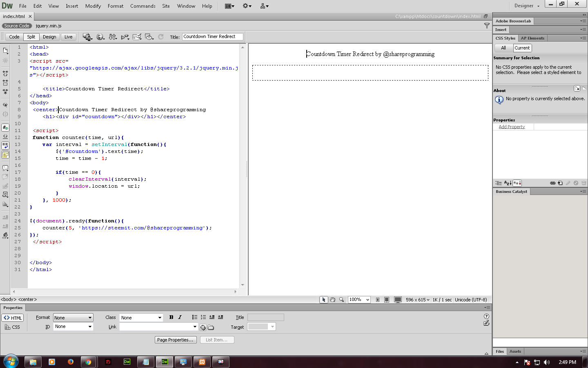Screen dimensions: 588x368
Task: Click the Point to File target icon
Action: point(203,327)
